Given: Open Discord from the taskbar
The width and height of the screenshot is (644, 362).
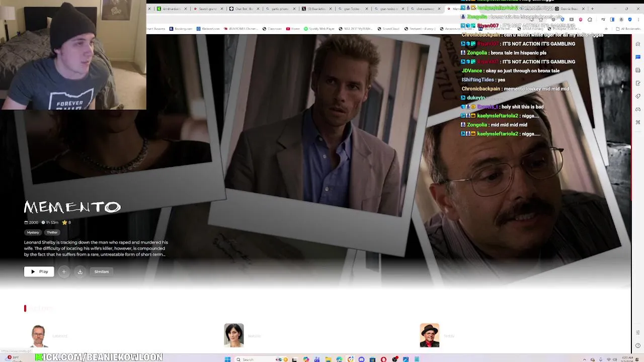Looking at the screenshot, I should click(x=362, y=359).
